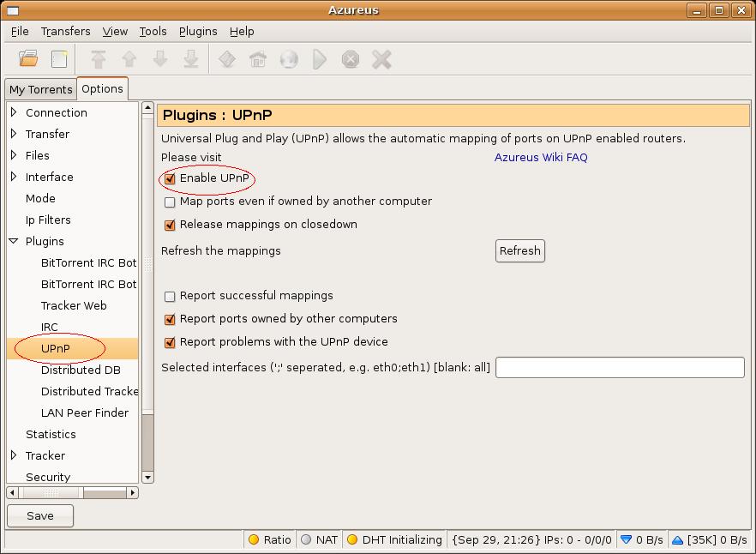Enable Report successful mappings
Viewport: 756px width, 554px height.
coord(170,296)
